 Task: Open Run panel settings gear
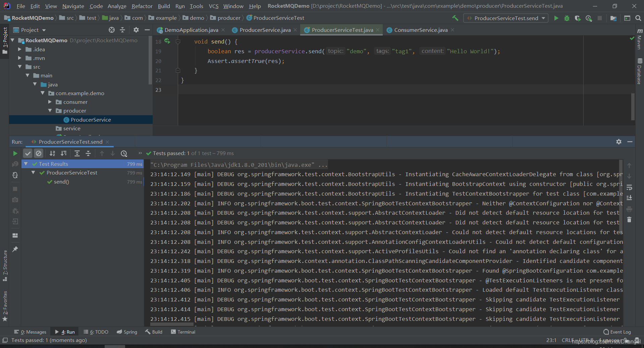(x=619, y=142)
